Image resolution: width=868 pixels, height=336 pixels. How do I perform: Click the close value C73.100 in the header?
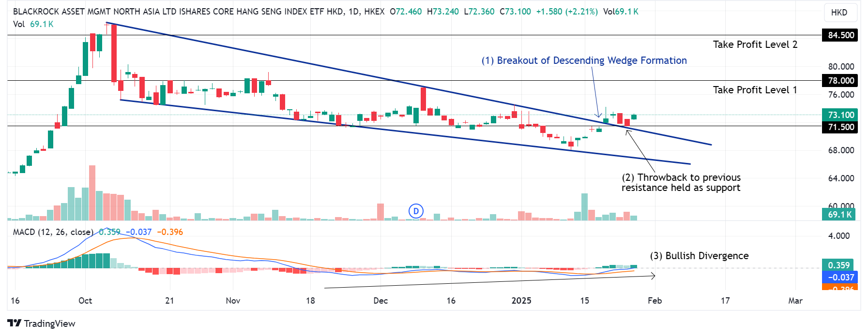(x=515, y=12)
